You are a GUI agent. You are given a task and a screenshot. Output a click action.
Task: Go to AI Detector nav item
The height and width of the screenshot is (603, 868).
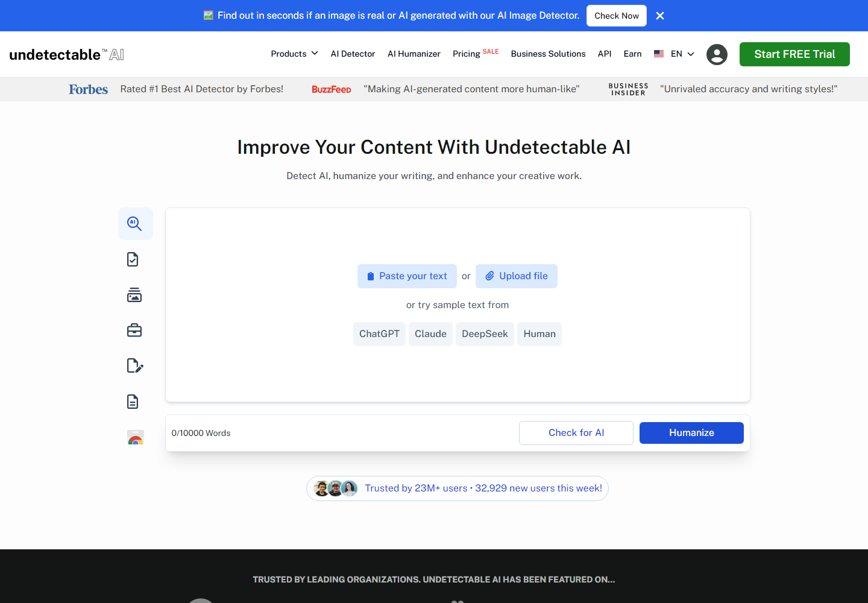(353, 54)
